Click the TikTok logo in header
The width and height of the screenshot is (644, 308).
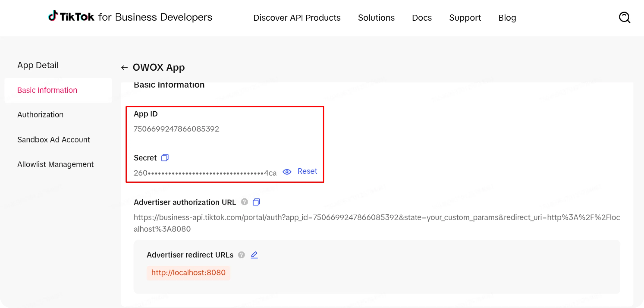[71, 17]
